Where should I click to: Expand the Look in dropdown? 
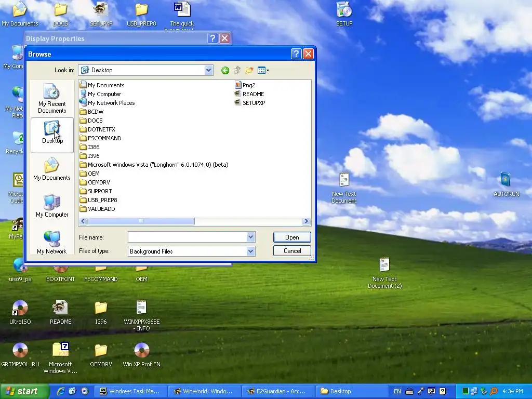[x=208, y=70]
